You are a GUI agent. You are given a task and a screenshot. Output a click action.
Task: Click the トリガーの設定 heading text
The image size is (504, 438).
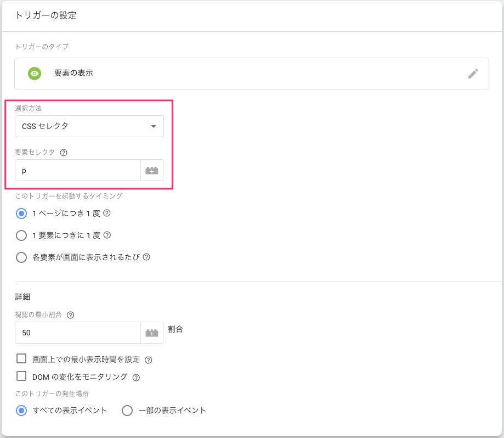46,15
